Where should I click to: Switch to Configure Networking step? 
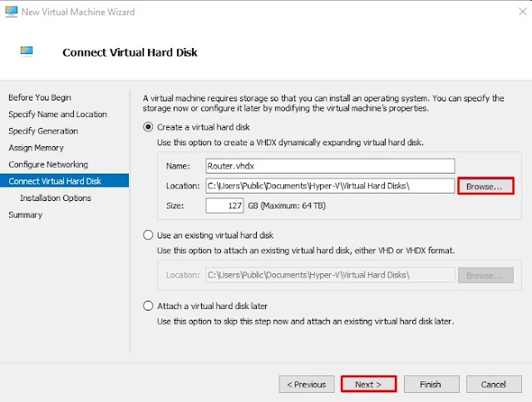(48, 164)
